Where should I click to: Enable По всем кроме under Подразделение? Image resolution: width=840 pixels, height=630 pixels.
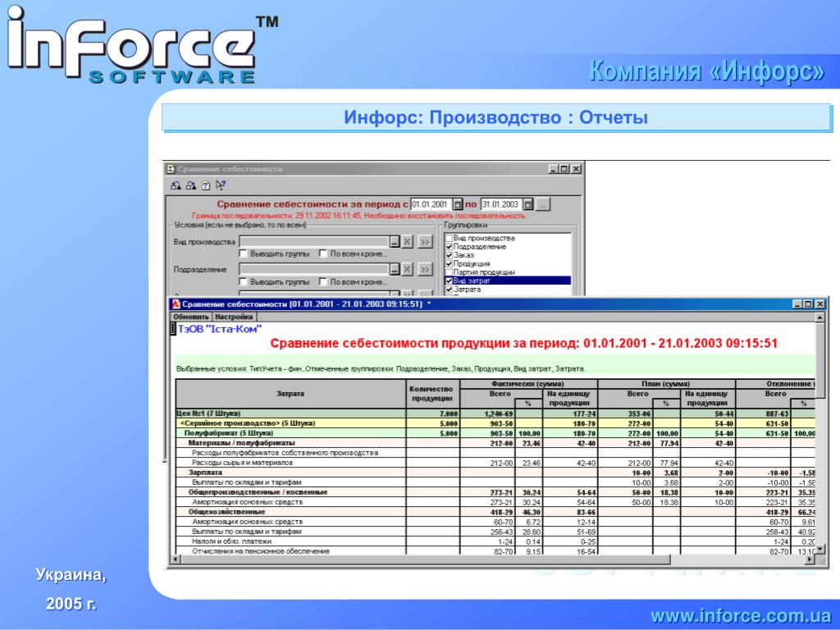[x=322, y=281]
